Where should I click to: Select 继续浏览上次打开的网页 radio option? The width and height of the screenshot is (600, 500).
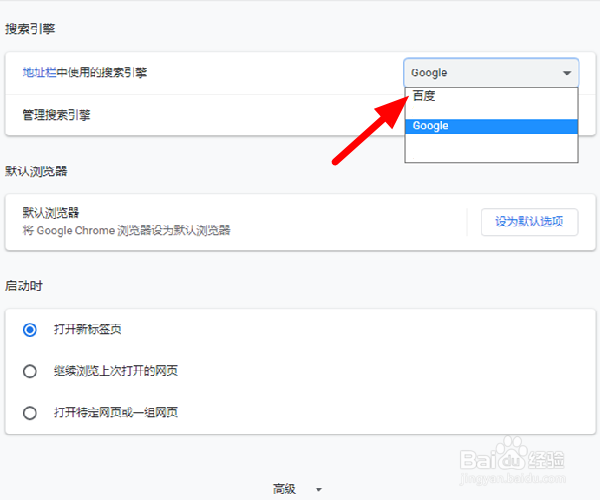tap(30, 371)
